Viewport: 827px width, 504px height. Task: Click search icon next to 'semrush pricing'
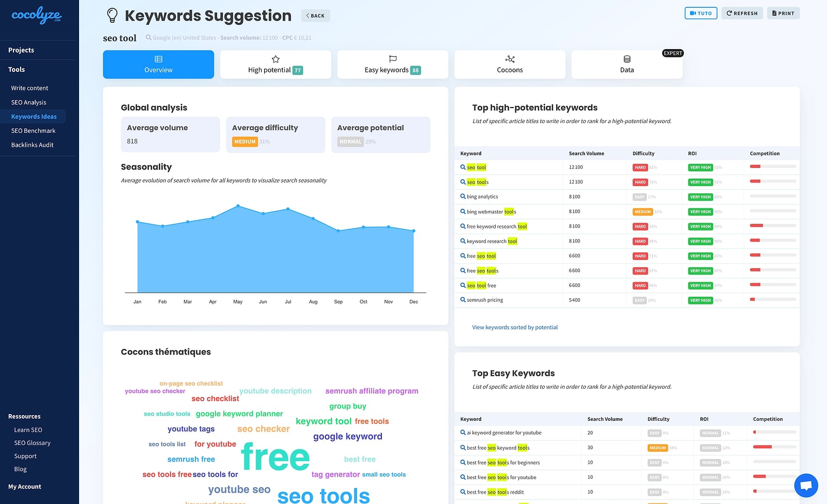click(463, 300)
